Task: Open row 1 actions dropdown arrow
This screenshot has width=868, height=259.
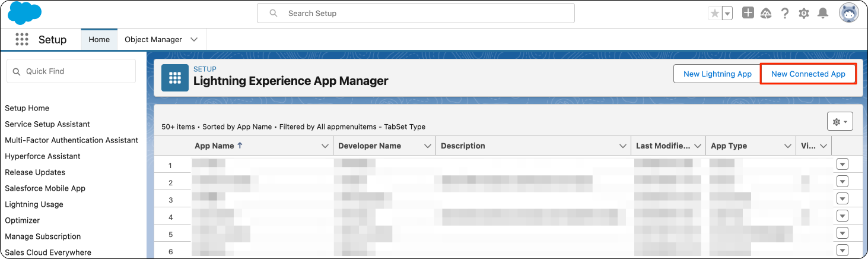Action: tap(842, 165)
